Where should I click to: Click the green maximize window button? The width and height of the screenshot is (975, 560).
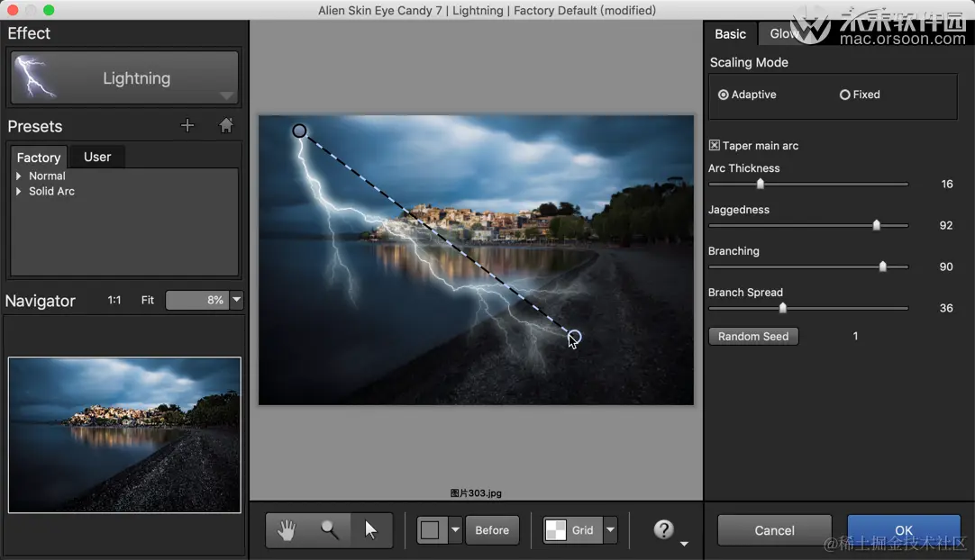click(x=49, y=10)
